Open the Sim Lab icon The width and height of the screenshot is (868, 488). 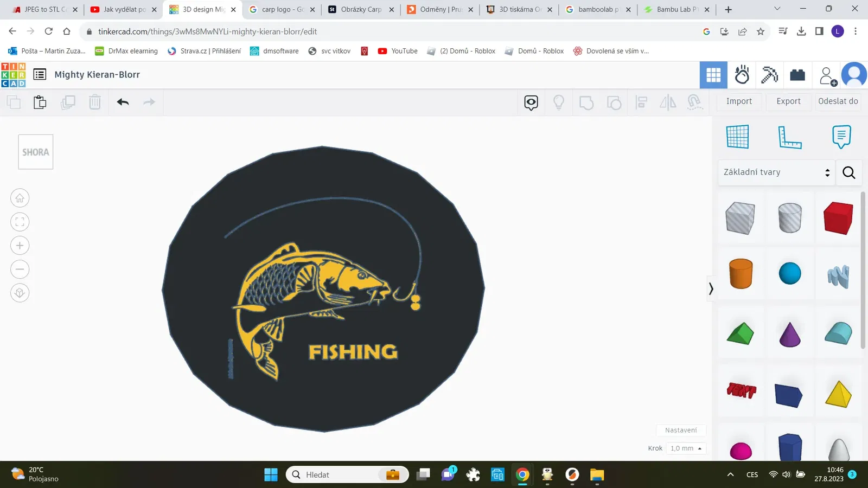point(742,75)
